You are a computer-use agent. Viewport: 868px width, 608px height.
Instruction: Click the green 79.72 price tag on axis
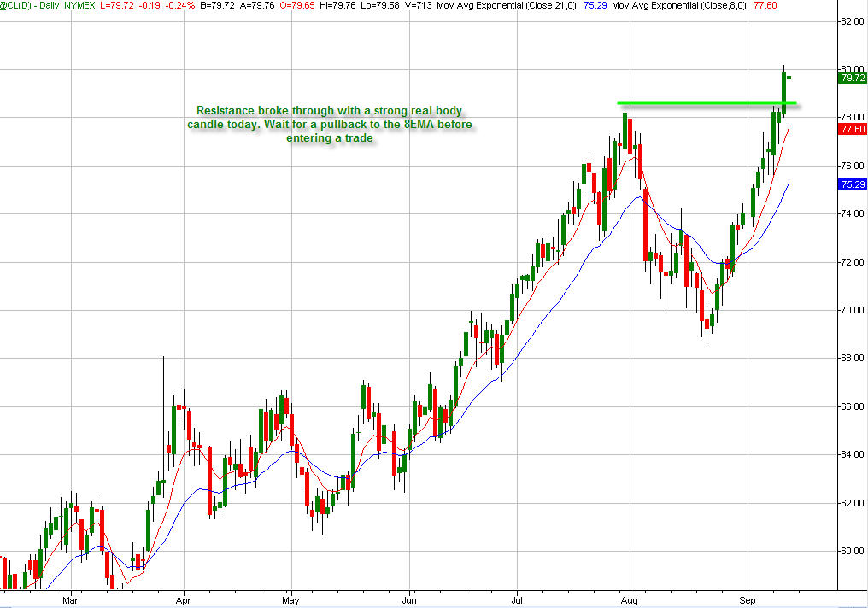[x=853, y=78]
